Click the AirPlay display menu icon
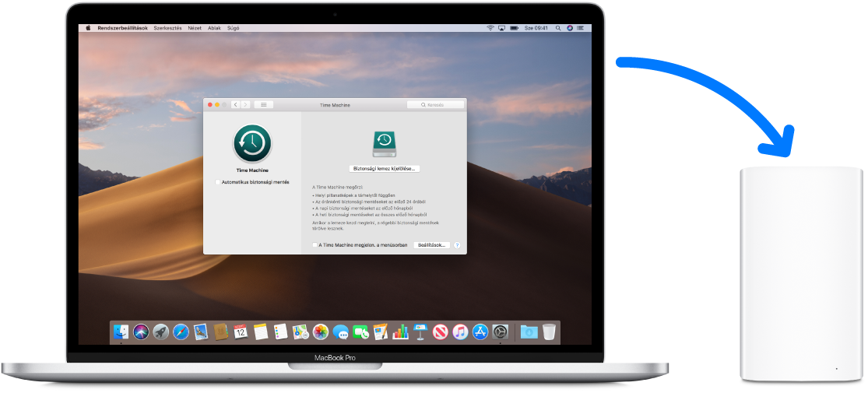The height and width of the screenshot is (393, 868). [502, 28]
